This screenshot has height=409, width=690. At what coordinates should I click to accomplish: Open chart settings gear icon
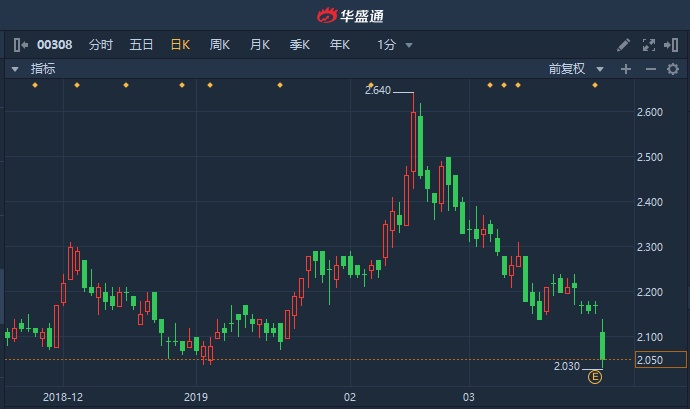(673, 69)
